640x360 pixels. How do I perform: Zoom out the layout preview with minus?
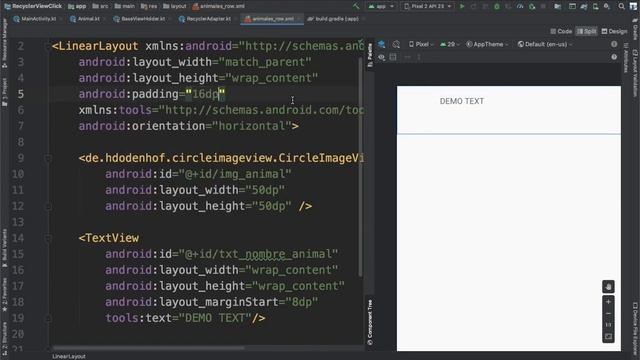[x=608, y=313]
